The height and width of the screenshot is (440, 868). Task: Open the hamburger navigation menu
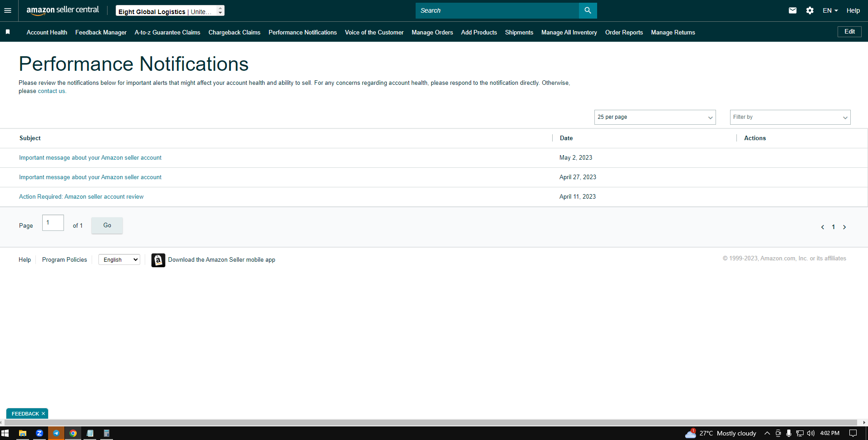click(8, 10)
